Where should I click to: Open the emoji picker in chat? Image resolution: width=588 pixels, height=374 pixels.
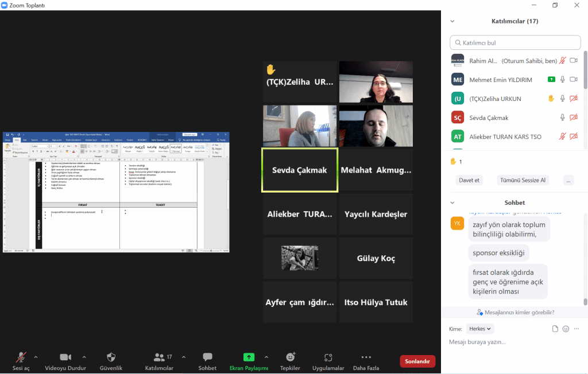pyautogui.click(x=566, y=329)
